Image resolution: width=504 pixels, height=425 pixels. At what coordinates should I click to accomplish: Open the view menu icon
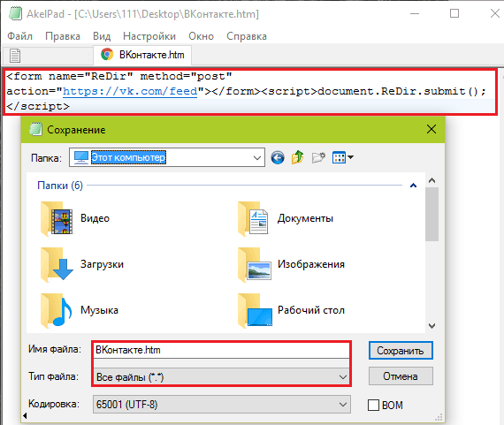(343, 158)
